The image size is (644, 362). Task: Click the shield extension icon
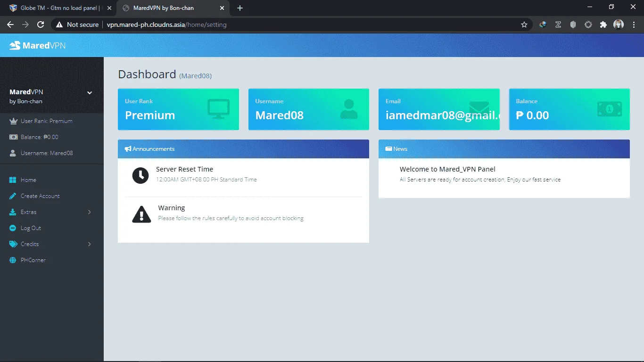pos(573,25)
